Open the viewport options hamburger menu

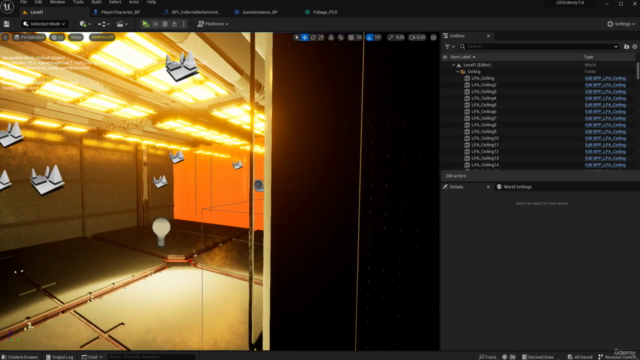tap(5, 37)
